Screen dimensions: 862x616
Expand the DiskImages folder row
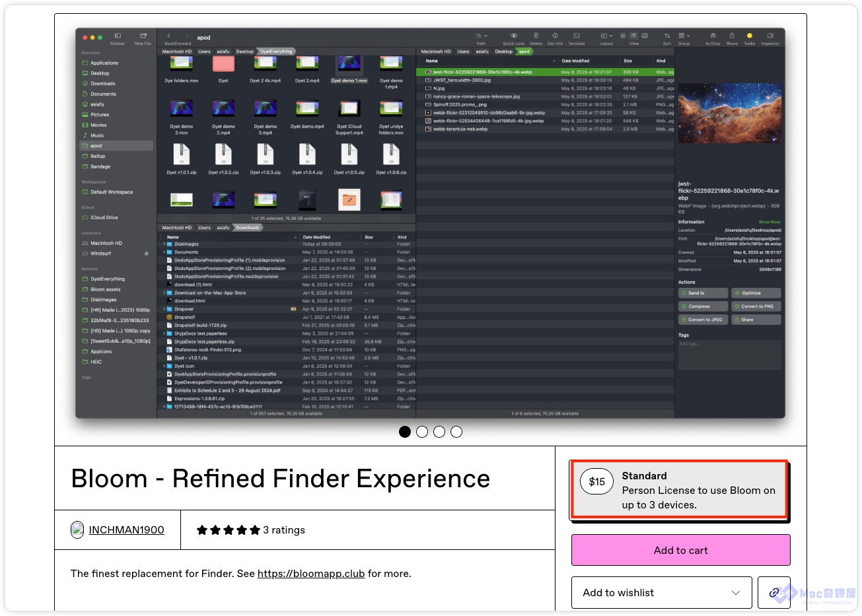164,244
